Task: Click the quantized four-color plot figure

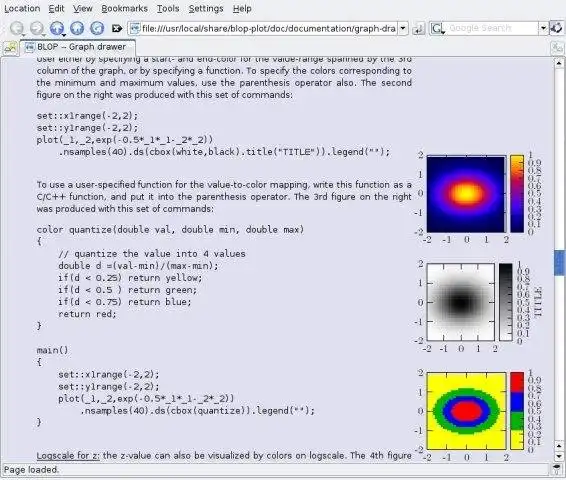Action: (466, 411)
